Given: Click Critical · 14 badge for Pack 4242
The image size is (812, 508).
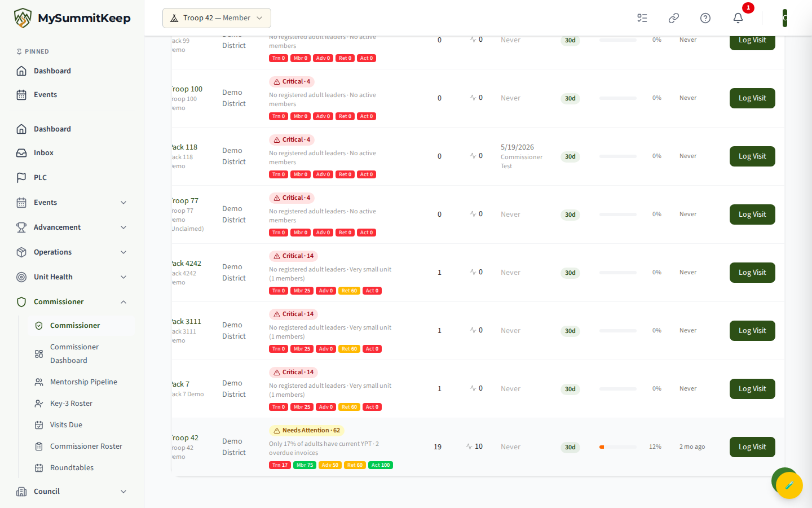Looking at the screenshot, I should point(293,256).
